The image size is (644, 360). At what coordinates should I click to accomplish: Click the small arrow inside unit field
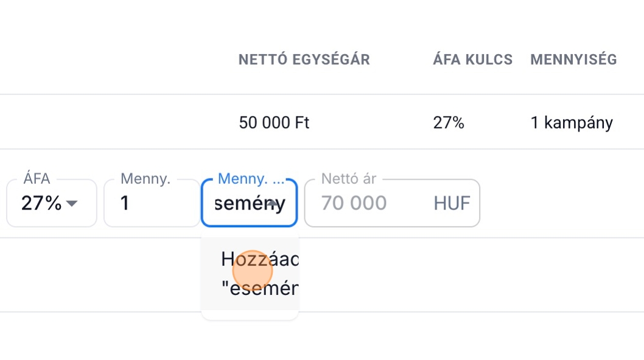pyautogui.click(x=273, y=203)
